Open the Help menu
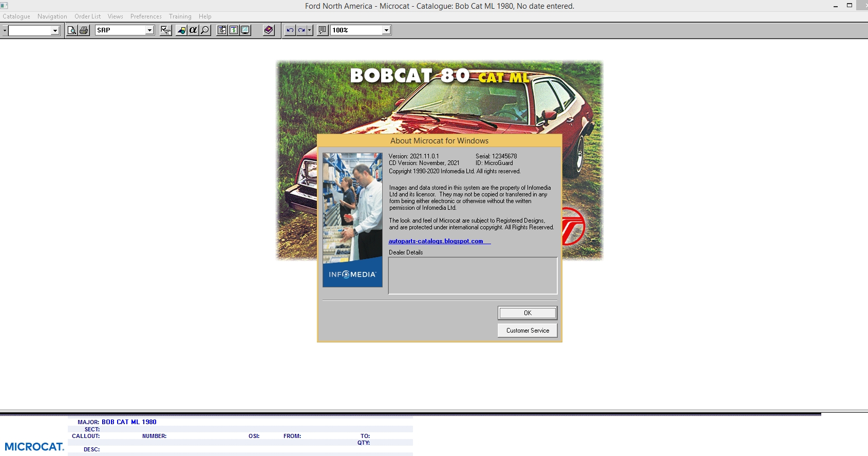The height and width of the screenshot is (456, 868). tap(205, 16)
